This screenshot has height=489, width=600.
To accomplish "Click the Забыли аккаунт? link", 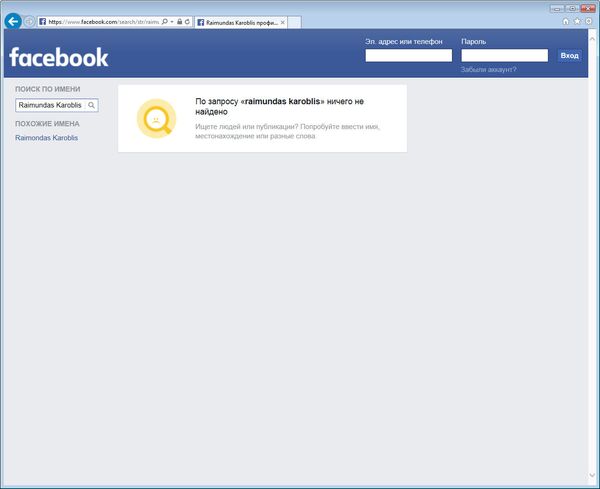I will click(488, 70).
